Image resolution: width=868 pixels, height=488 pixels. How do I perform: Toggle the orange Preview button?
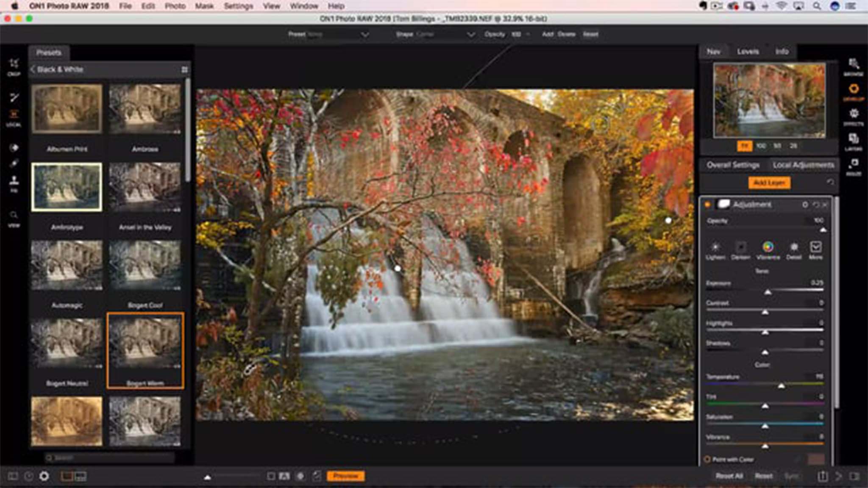coord(345,476)
